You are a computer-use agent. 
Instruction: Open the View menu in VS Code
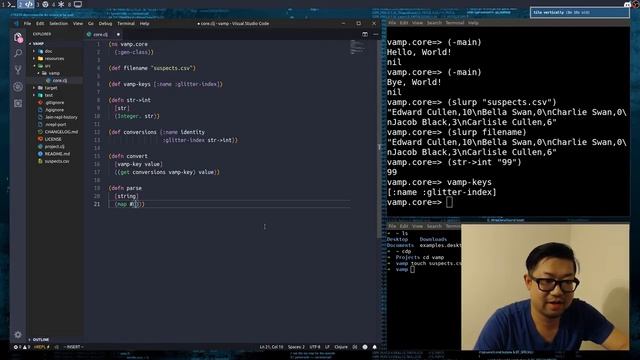point(78,24)
